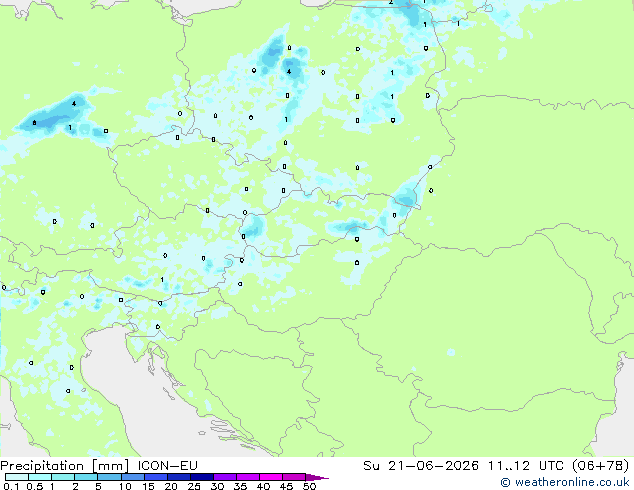Click the '(06+78)' forecast run text
This screenshot has width=634, height=490.
(601, 465)
